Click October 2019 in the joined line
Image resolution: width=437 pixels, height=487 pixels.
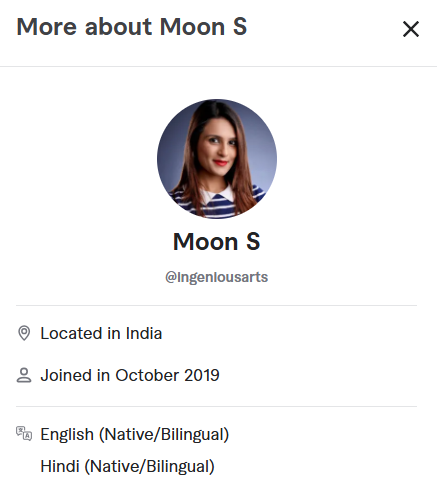(167, 375)
